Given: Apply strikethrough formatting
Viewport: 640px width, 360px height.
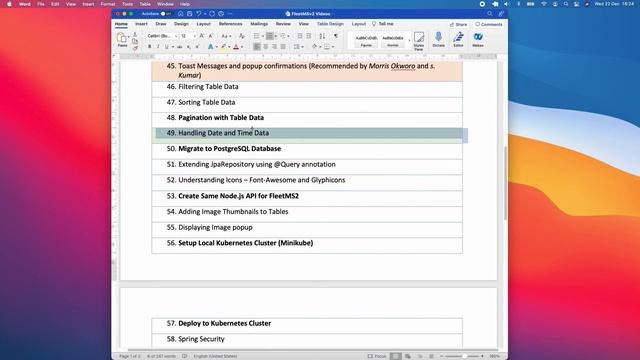Looking at the screenshot, I should 180,47.
